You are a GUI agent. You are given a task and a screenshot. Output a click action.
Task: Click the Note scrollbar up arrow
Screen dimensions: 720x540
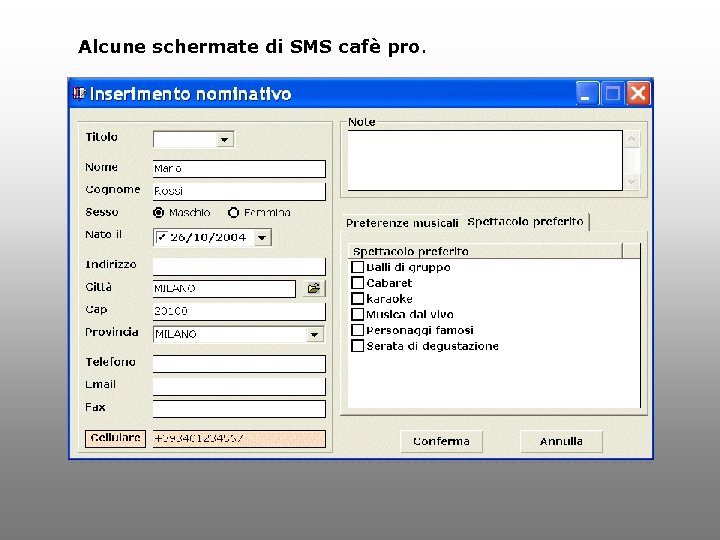point(632,139)
